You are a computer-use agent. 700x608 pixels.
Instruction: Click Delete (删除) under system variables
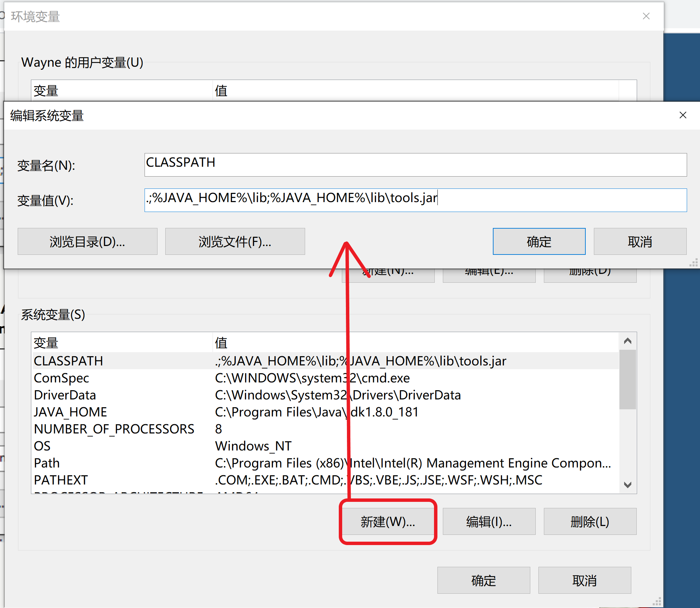point(590,522)
